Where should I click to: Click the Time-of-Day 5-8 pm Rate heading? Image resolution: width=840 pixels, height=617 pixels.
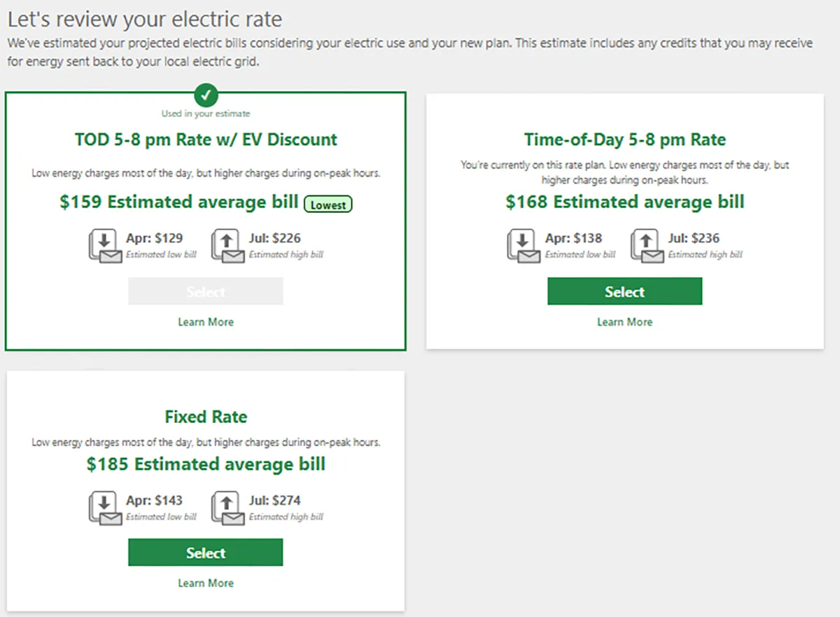click(625, 139)
